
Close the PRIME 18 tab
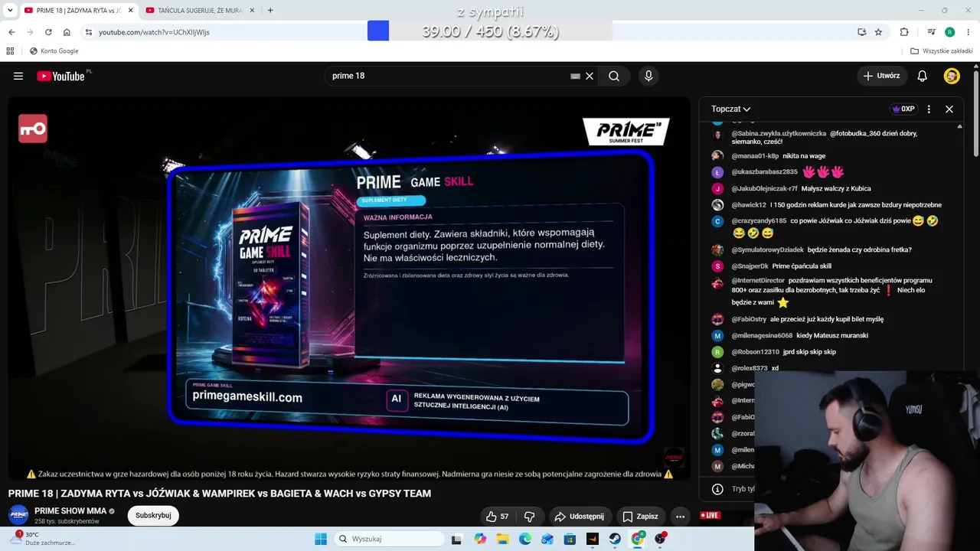click(x=131, y=11)
